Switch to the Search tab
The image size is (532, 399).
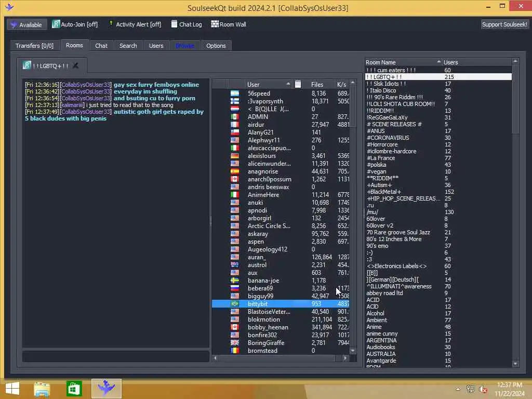128,46
